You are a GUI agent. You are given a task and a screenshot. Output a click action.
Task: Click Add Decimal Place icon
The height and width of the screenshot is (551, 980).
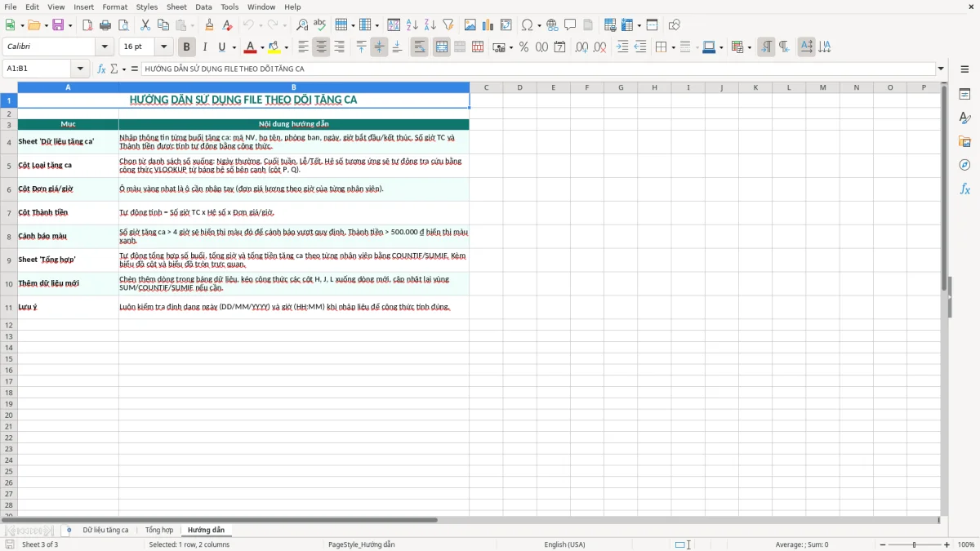(x=582, y=47)
